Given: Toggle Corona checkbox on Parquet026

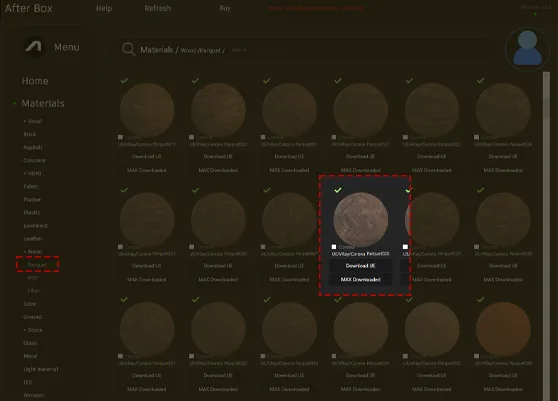Looking at the screenshot, I should 191,247.
